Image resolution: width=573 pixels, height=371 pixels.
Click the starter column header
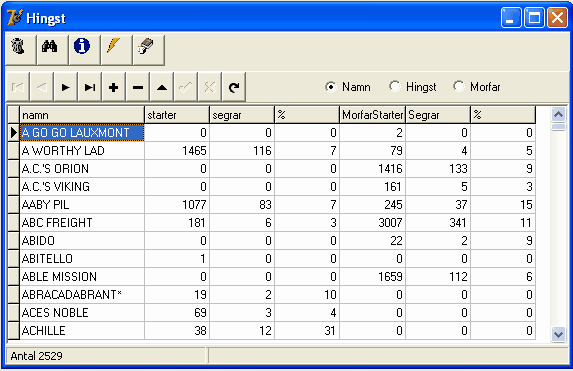177,115
